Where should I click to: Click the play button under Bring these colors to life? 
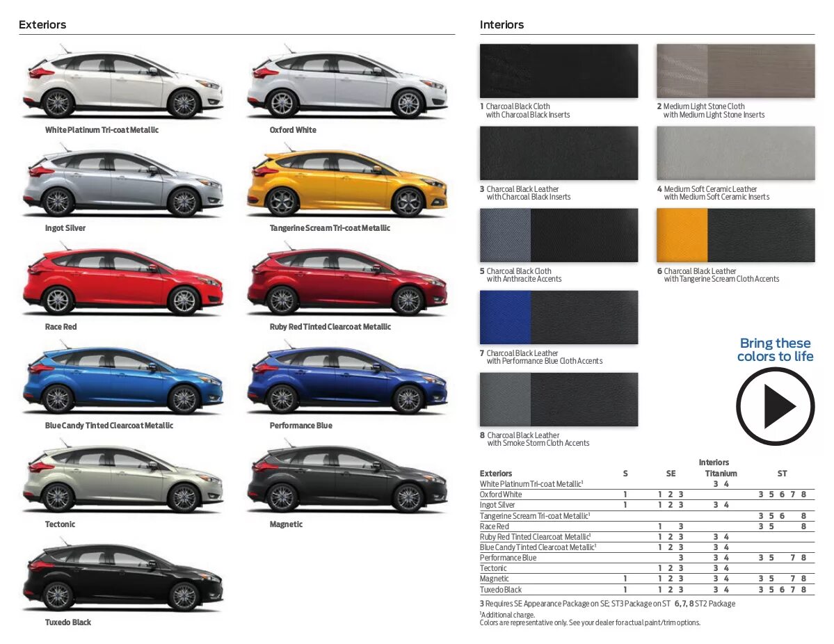click(x=775, y=406)
